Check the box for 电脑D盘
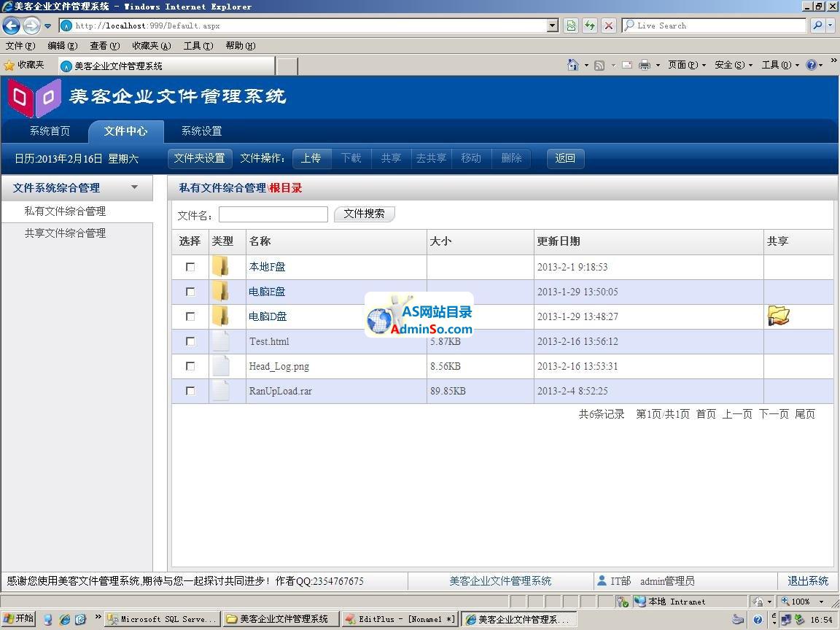This screenshot has height=630, width=840. [190, 316]
